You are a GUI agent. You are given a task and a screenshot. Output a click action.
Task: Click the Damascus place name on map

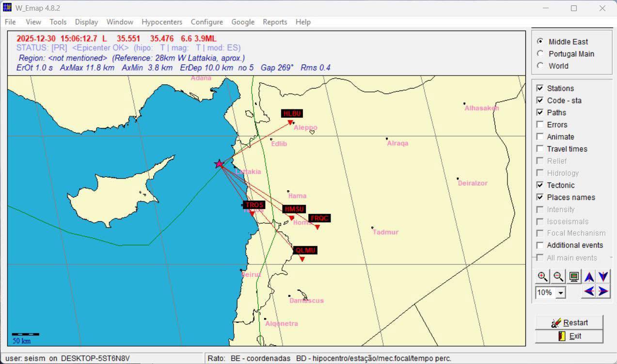coord(306,301)
